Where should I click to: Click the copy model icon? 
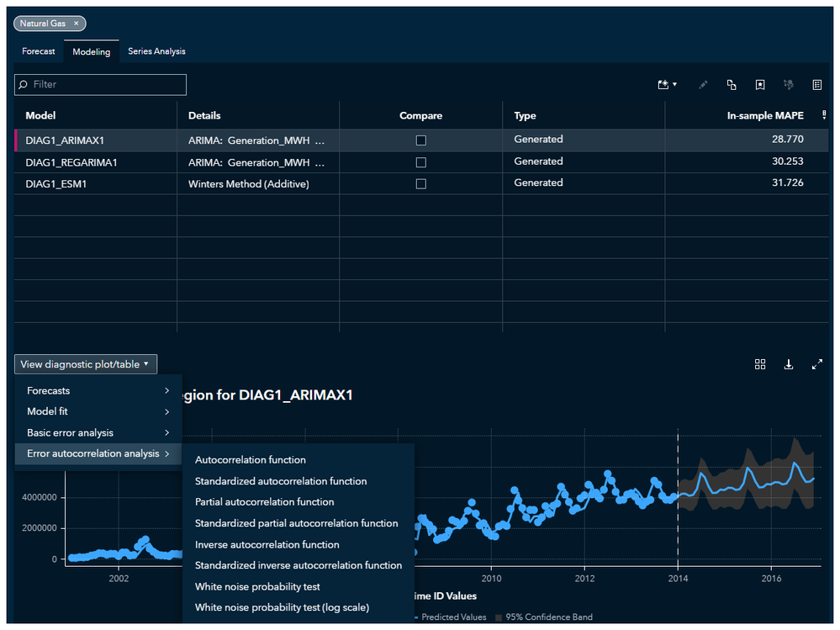(x=732, y=85)
